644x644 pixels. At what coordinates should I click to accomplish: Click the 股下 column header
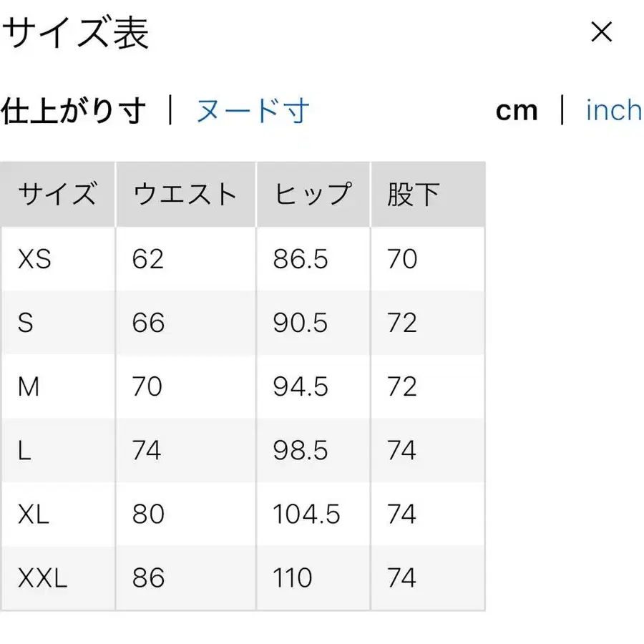[411, 193]
